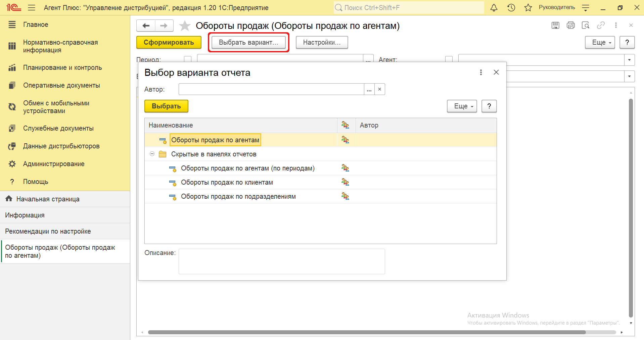644x340 pixels.
Task: Open Планирование и контроль section
Action: 65,67
